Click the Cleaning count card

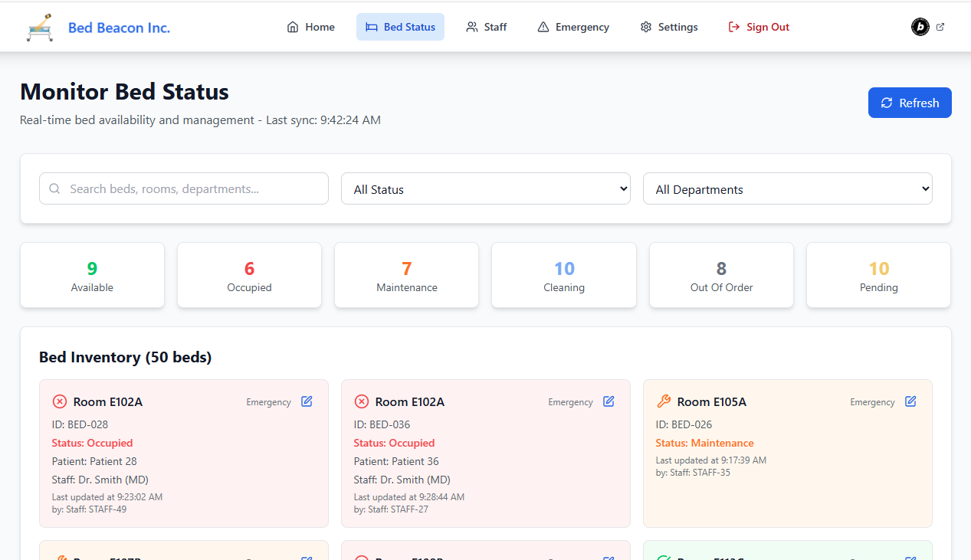coord(564,276)
